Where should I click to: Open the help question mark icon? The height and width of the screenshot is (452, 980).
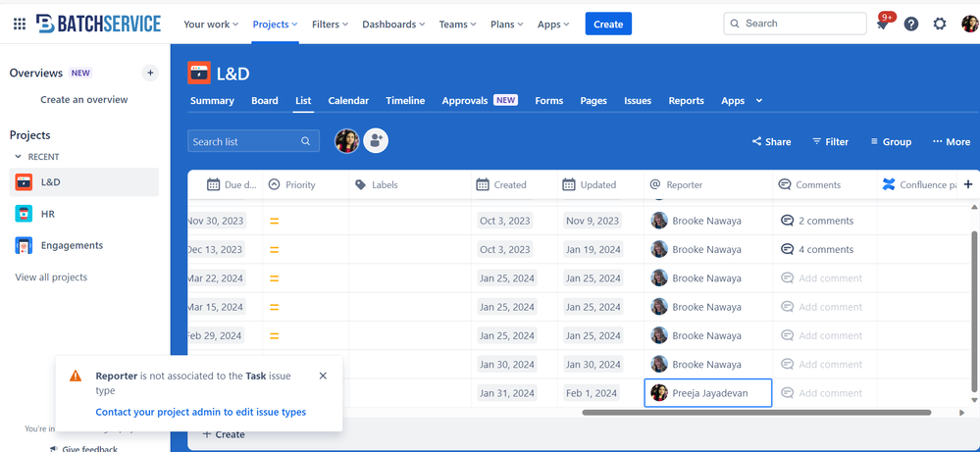pyautogui.click(x=911, y=25)
